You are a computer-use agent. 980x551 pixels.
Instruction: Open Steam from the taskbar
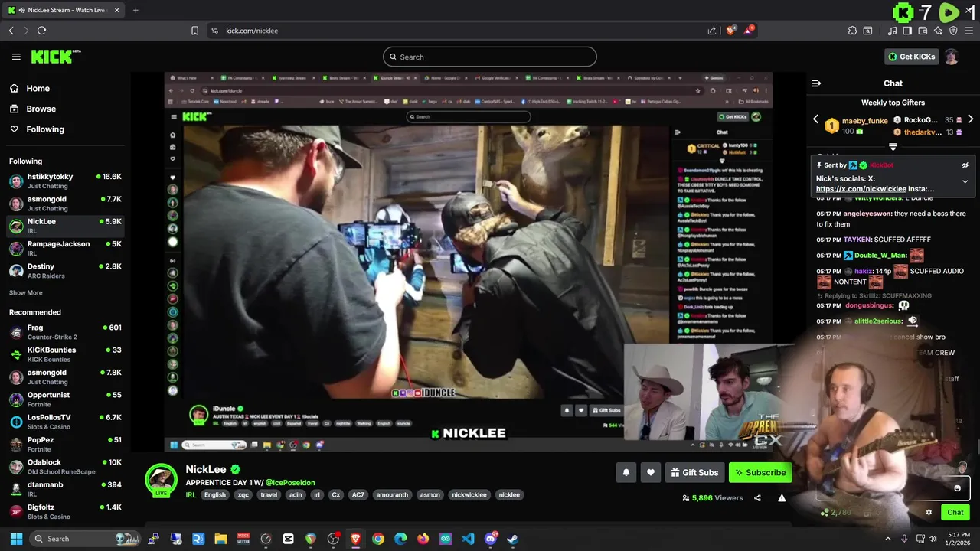512,539
